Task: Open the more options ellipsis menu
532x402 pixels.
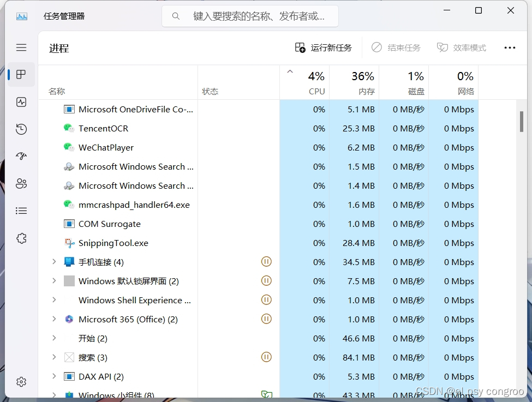Action: (510, 48)
